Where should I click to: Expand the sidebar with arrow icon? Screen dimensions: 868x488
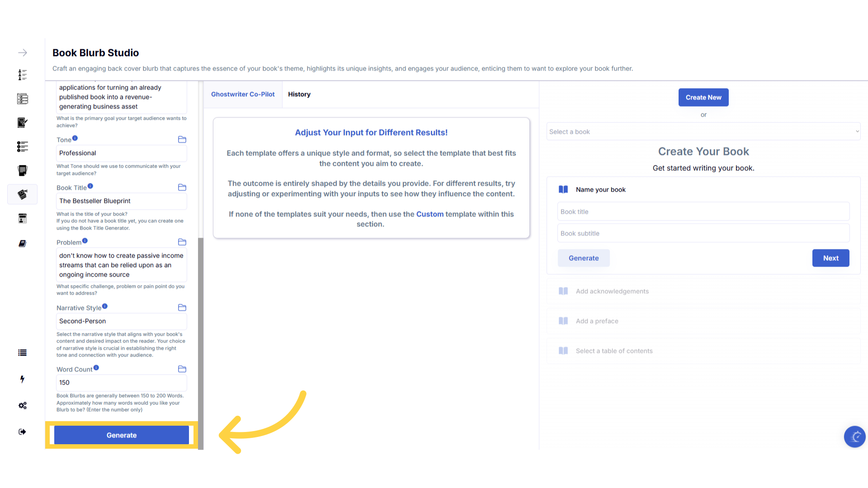tap(23, 53)
